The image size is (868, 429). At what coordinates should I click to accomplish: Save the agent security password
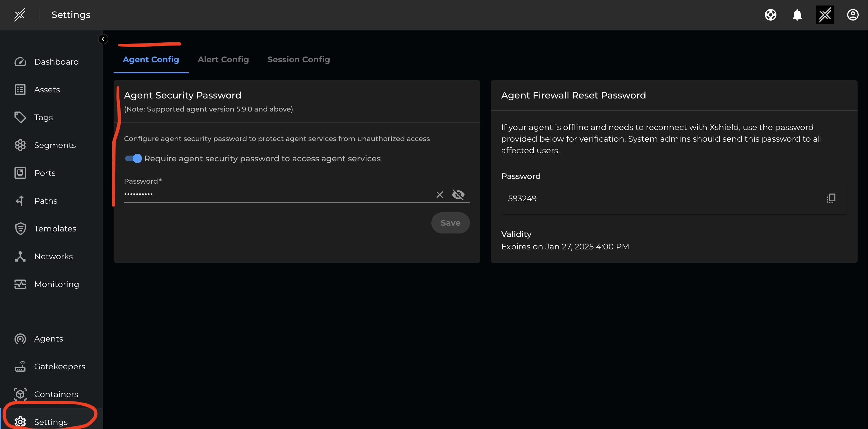coord(451,222)
